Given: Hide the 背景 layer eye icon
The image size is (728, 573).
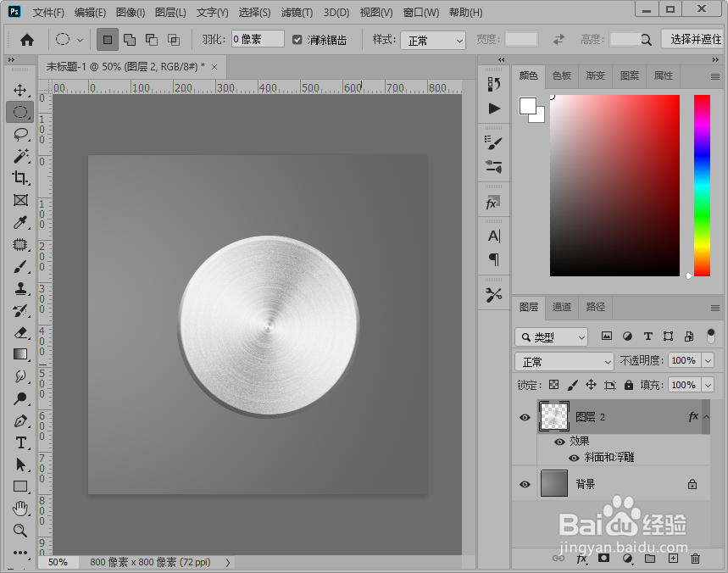Looking at the screenshot, I should pyautogui.click(x=525, y=484).
